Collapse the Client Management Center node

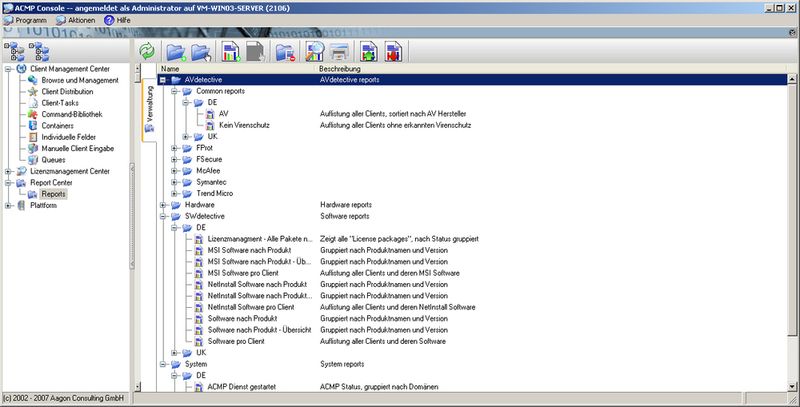tap(9, 69)
